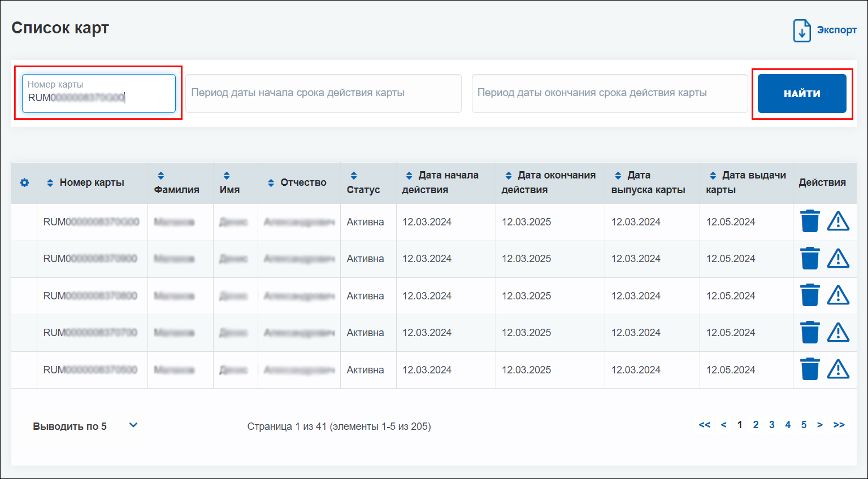Sort by Дата начала действия arrows
Screen dimensions: 868x479
coord(409,176)
